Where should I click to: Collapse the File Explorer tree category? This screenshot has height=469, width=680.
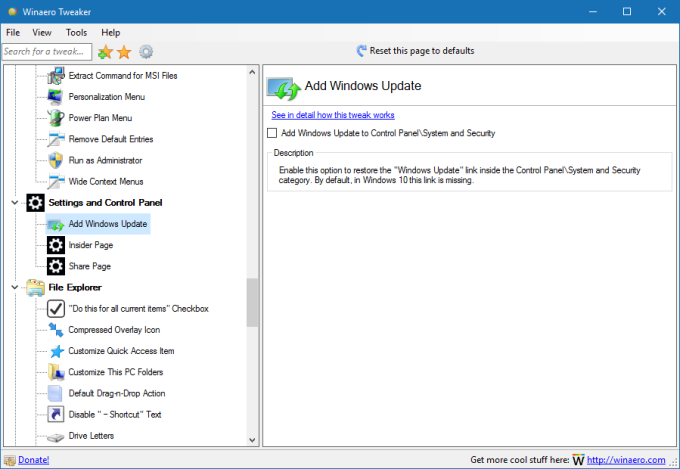pyautogui.click(x=14, y=288)
